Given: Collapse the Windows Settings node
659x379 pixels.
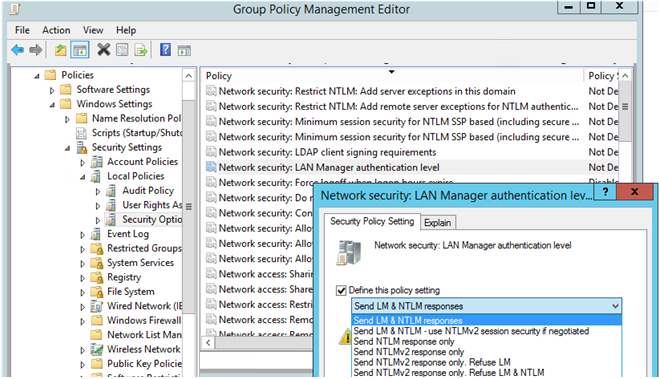Looking at the screenshot, I should (52, 105).
